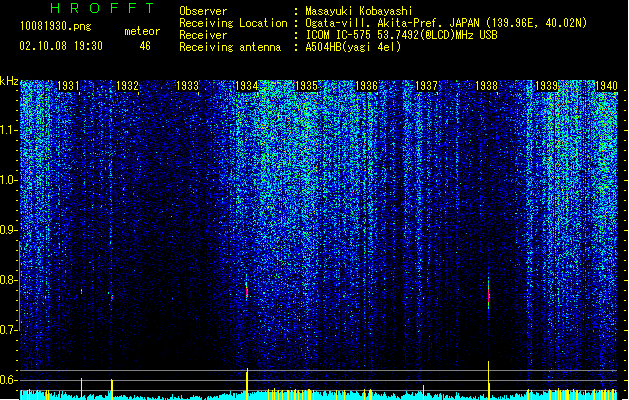Click the tall yellow intensity spike at 1938
Viewport: 629px width, 400px height.
(489, 380)
